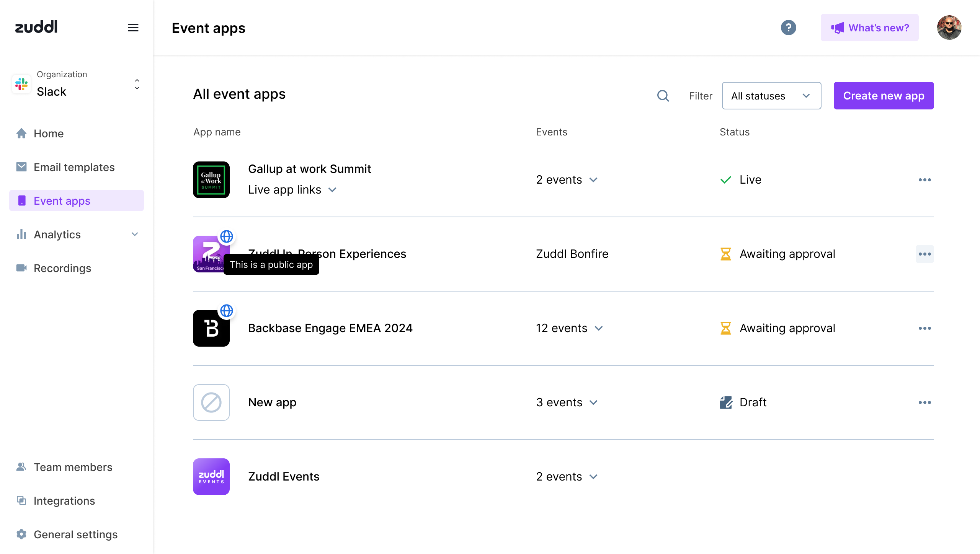Click the Create new app button
Screen dimensions: 980x554
tap(884, 96)
